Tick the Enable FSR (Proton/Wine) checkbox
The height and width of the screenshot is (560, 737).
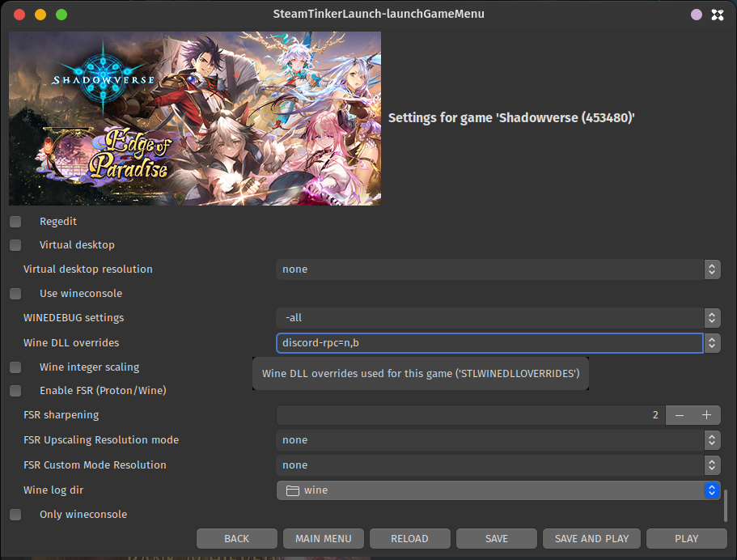[x=15, y=391]
